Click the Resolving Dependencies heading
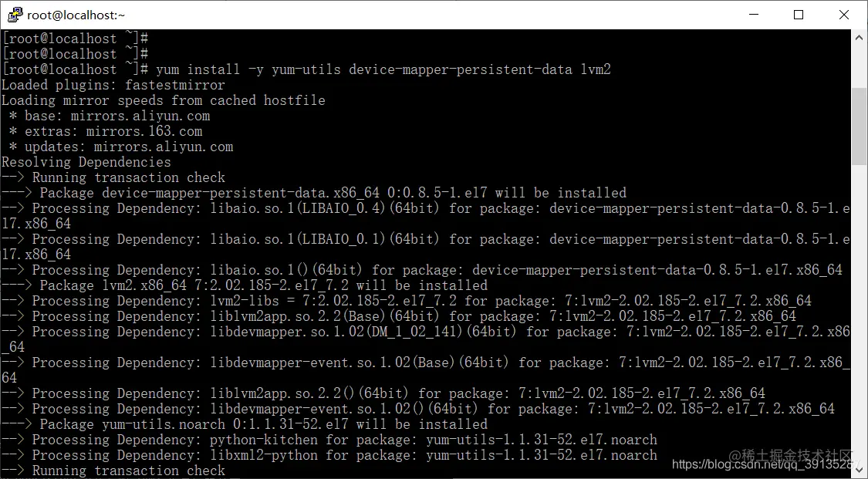The width and height of the screenshot is (868, 479). point(85,162)
